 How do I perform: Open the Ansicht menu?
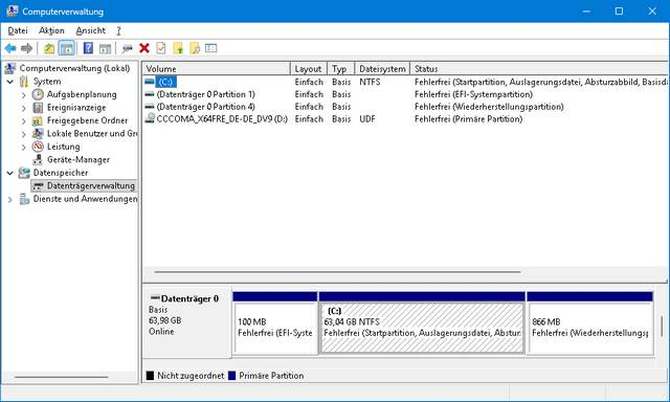pyautogui.click(x=90, y=31)
